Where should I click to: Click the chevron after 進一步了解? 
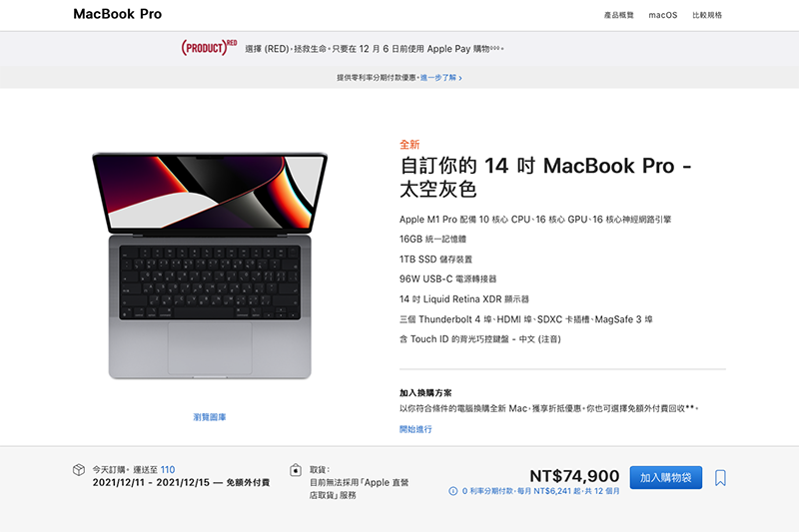click(460, 79)
